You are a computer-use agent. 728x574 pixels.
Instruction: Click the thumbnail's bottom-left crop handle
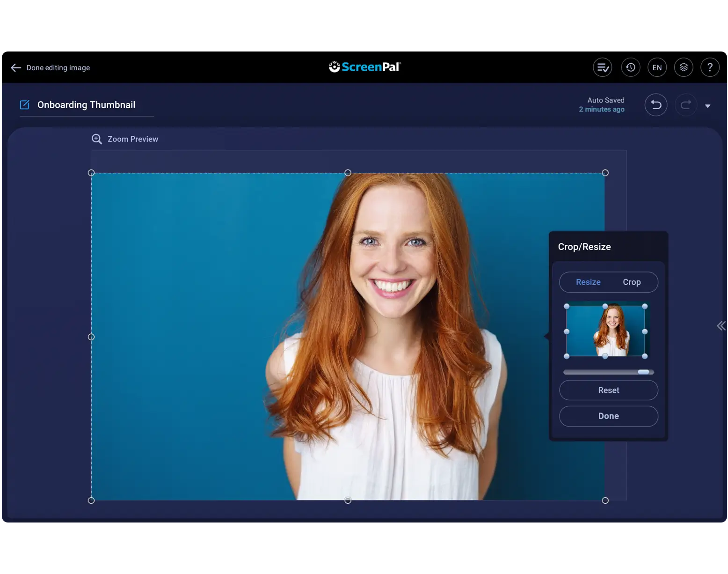(567, 356)
